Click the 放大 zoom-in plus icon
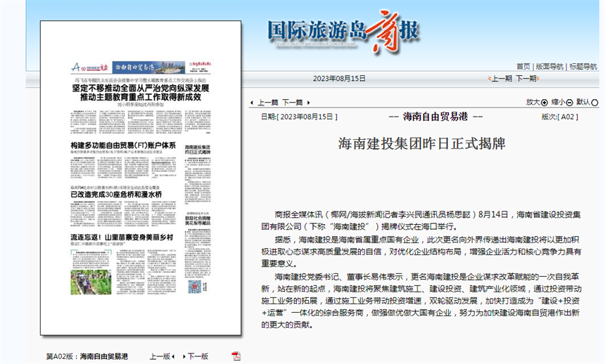The width and height of the screenshot is (605, 364). pyautogui.click(x=544, y=103)
